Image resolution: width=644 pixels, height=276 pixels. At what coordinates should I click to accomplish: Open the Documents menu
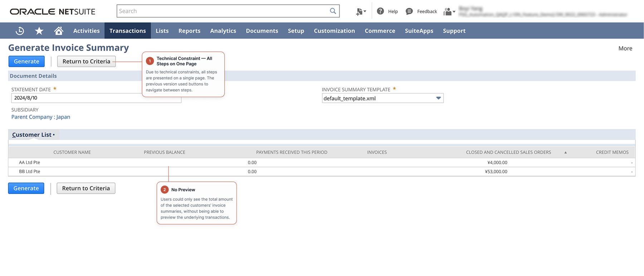262,31
